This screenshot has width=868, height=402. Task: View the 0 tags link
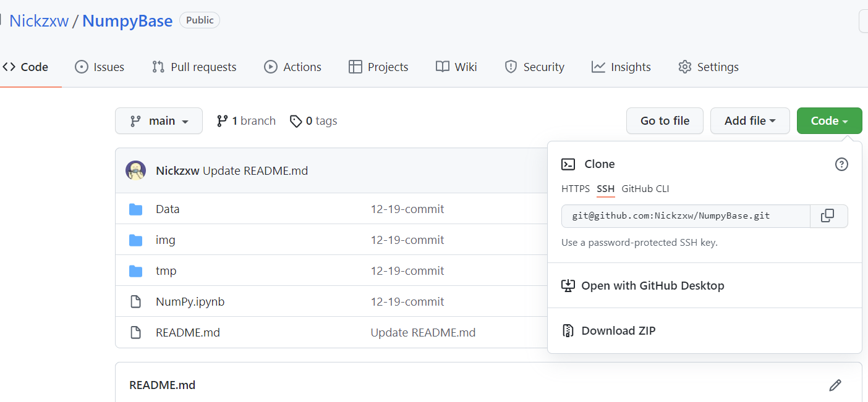(x=313, y=121)
